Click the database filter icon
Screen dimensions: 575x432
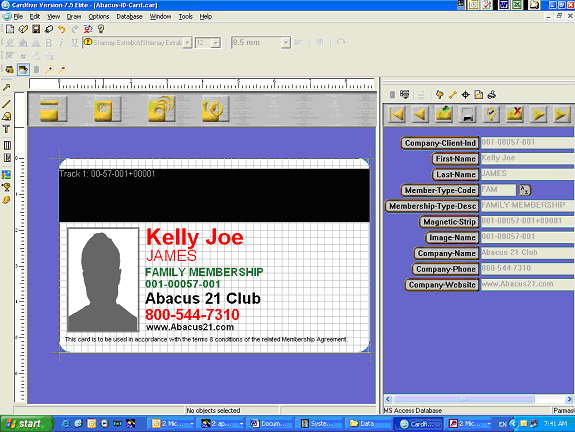[439, 95]
